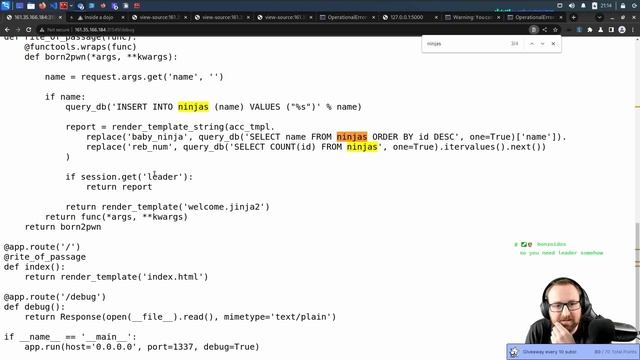Focus the address bar URL

pyautogui.click(x=104, y=30)
